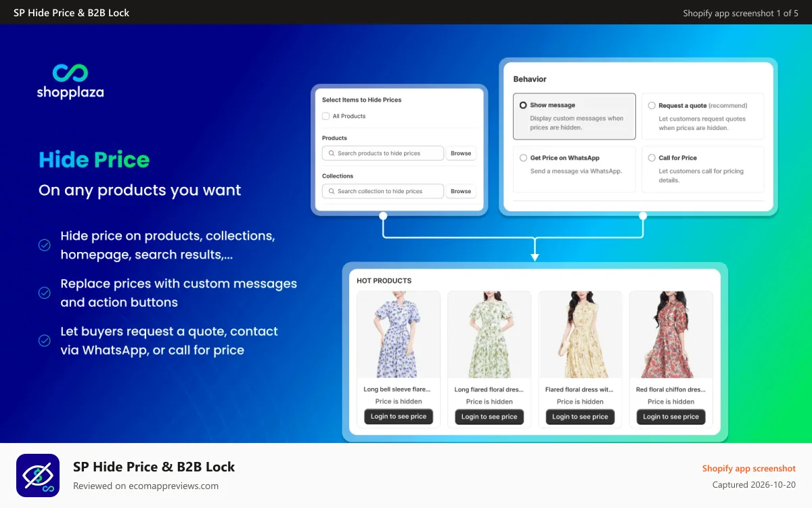Click the Behavior panel heading

click(x=530, y=79)
